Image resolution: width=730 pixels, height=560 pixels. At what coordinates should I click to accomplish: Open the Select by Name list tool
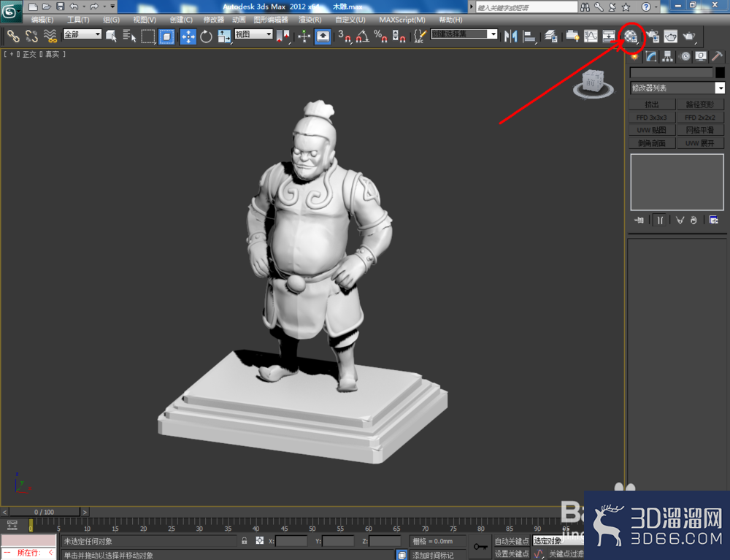coord(129,36)
